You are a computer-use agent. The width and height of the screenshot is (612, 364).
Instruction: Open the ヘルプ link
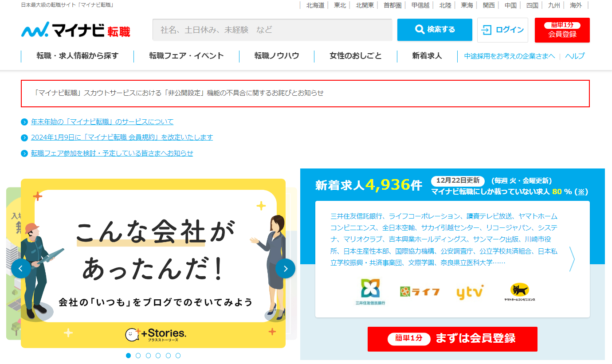click(x=575, y=56)
